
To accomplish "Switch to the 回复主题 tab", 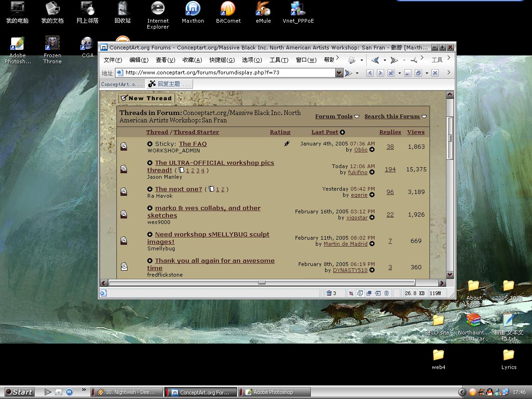I will [x=169, y=84].
